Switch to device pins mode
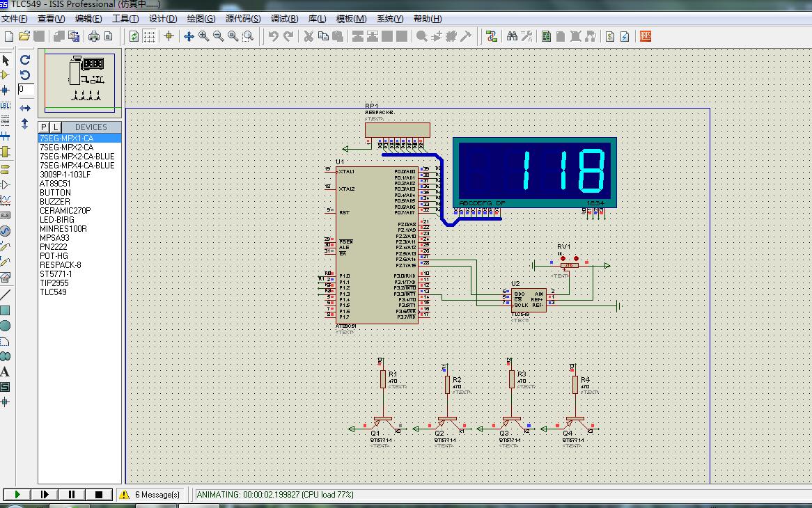 tap(5, 184)
